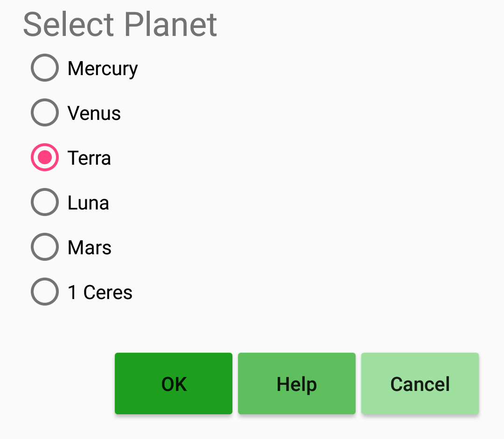
Task: Select the Mercury radio button
Action: [45, 68]
